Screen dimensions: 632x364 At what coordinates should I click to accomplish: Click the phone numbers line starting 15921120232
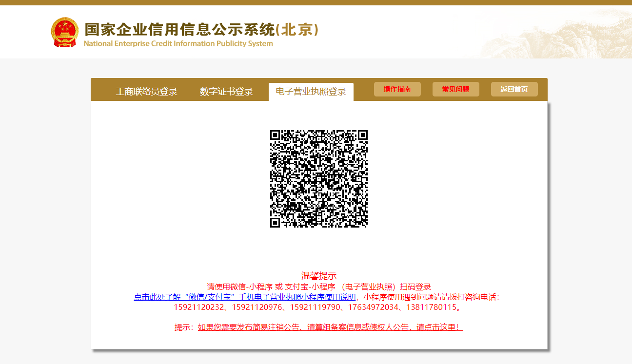pos(318,307)
